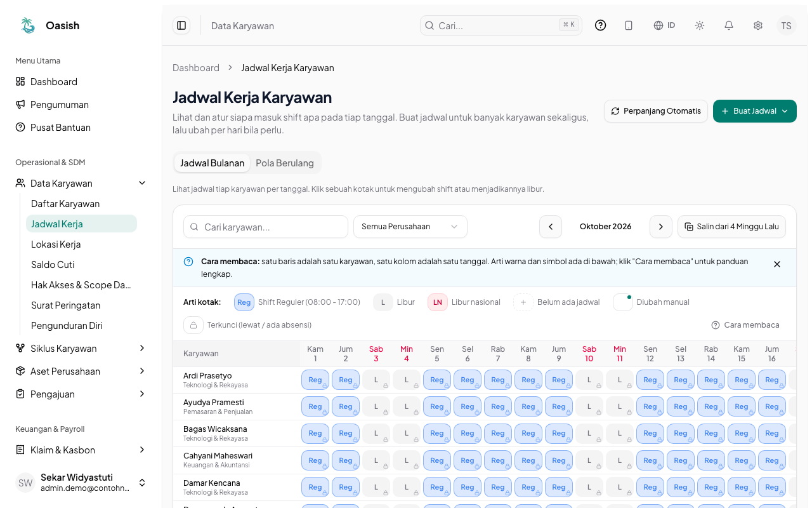Expand Klaim & Kasbon submenu
The height and width of the screenshot is (508, 812).
coord(81,450)
